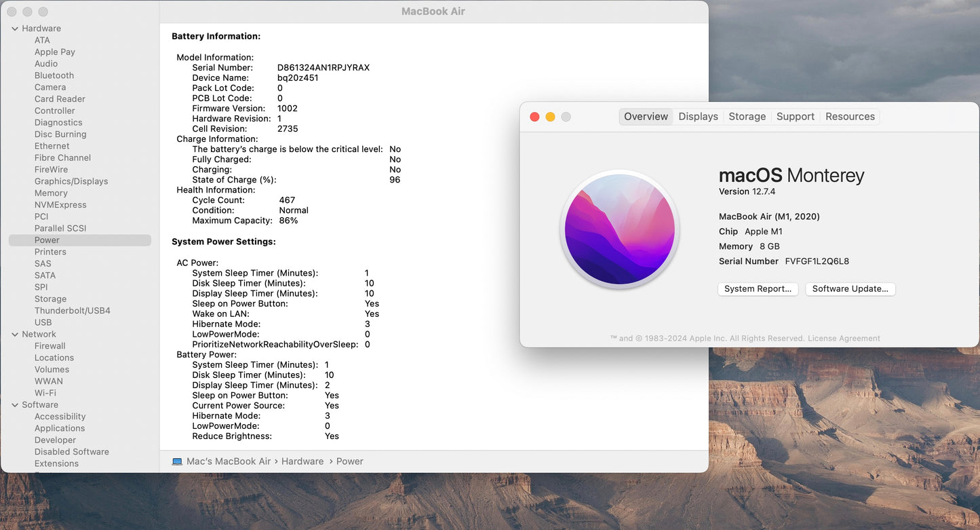980x530 pixels.
Task: Select Graphics/Displays in the sidebar
Action: click(x=71, y=181)
